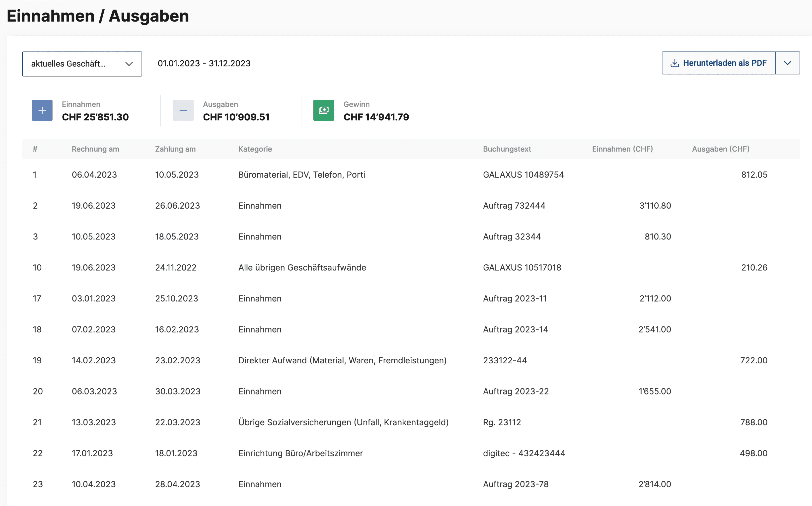Click payment date 26.06.2023

tap(177, 206)
